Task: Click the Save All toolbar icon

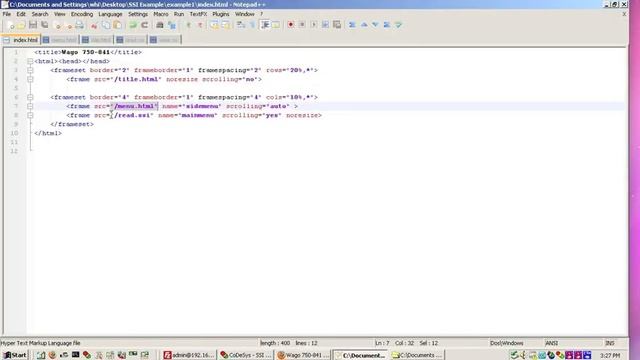Action: click(x=44, y=25)
